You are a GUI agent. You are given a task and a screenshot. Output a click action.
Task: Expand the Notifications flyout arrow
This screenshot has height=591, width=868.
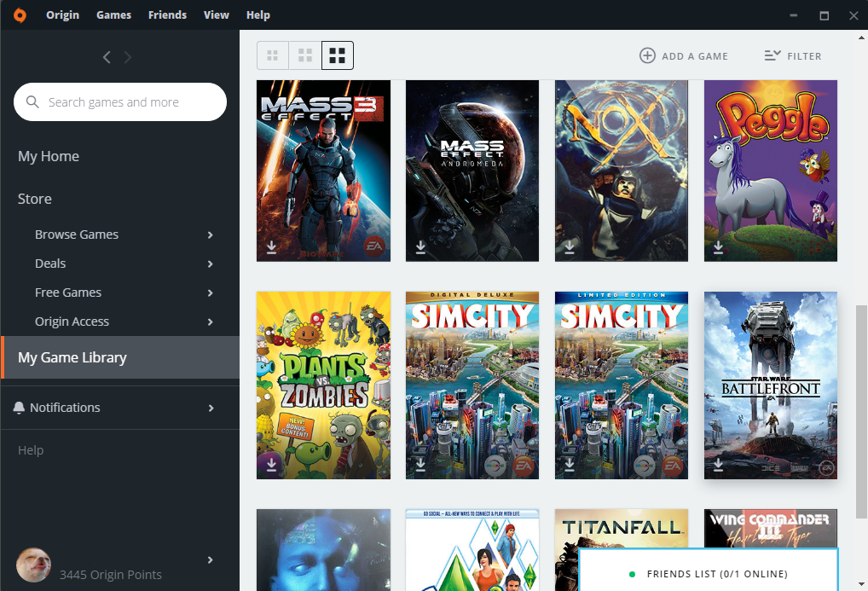[211, 408]
